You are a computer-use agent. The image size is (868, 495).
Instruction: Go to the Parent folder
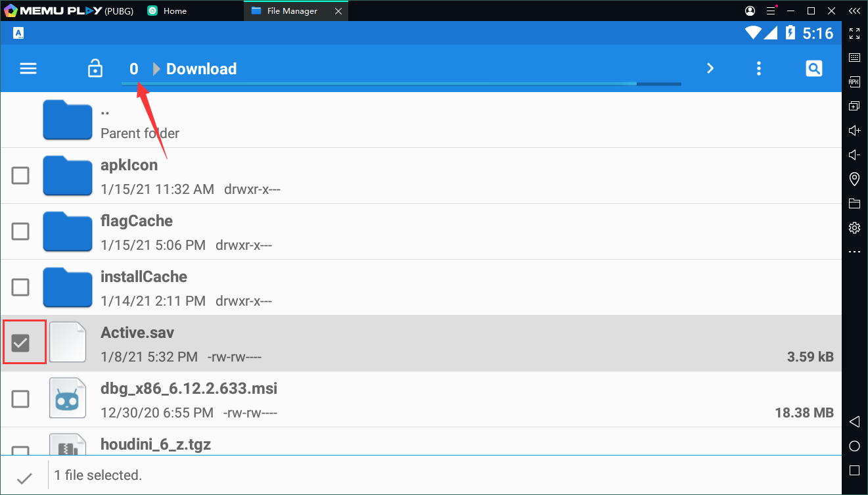click(x=139, y=122)
